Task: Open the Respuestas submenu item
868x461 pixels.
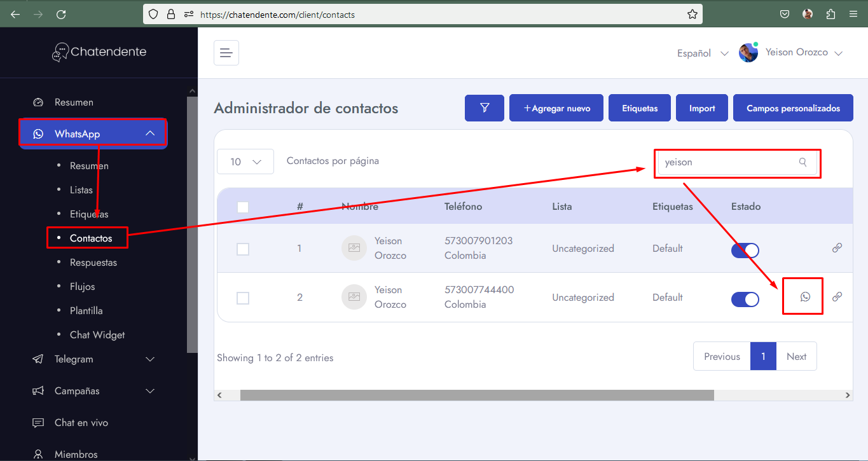Action: tap(93, 263)
